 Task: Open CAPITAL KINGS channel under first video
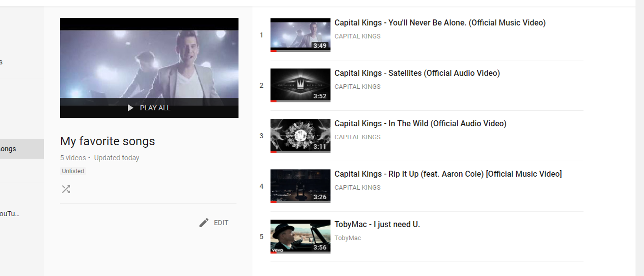click(357, 36)
